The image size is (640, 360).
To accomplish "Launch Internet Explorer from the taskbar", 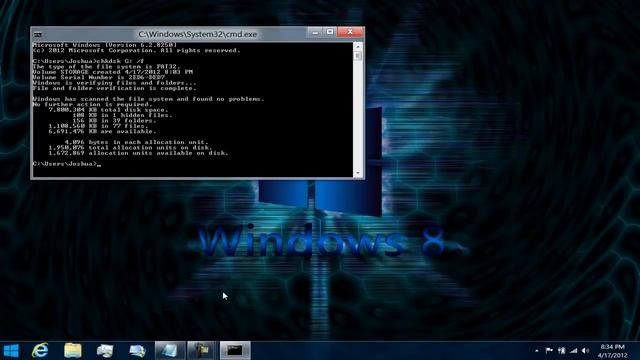I will click(x=40, y=351).
